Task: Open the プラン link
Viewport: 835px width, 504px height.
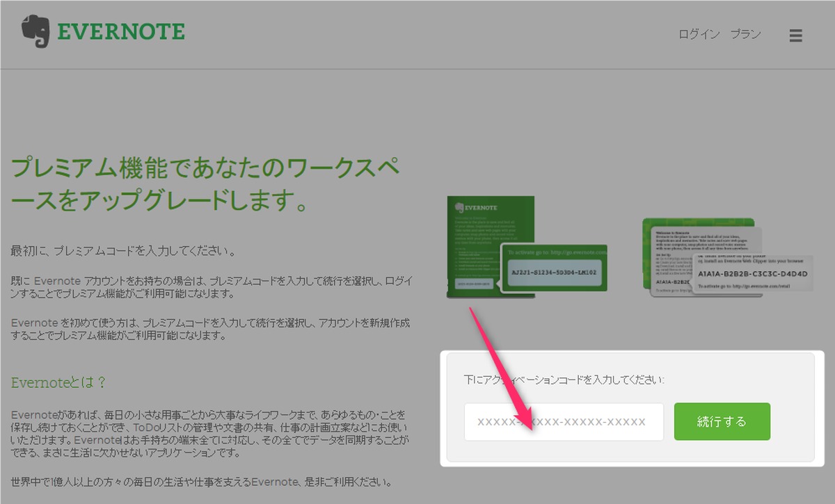Action: pos(745,34)
